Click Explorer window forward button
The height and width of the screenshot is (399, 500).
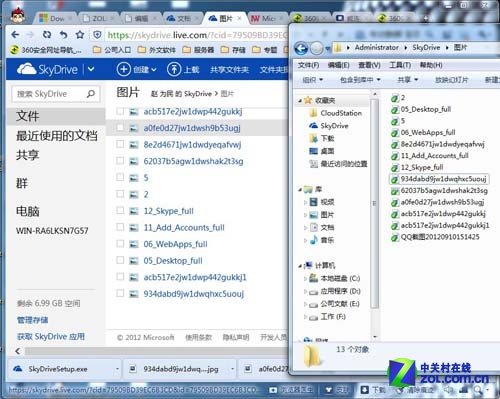[316, 49]
